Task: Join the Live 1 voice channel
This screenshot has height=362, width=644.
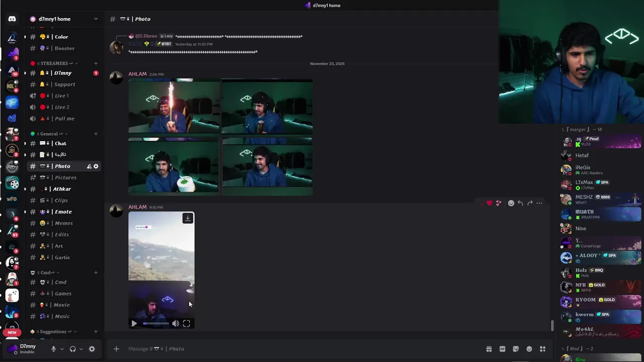Action: click(64, 96)
